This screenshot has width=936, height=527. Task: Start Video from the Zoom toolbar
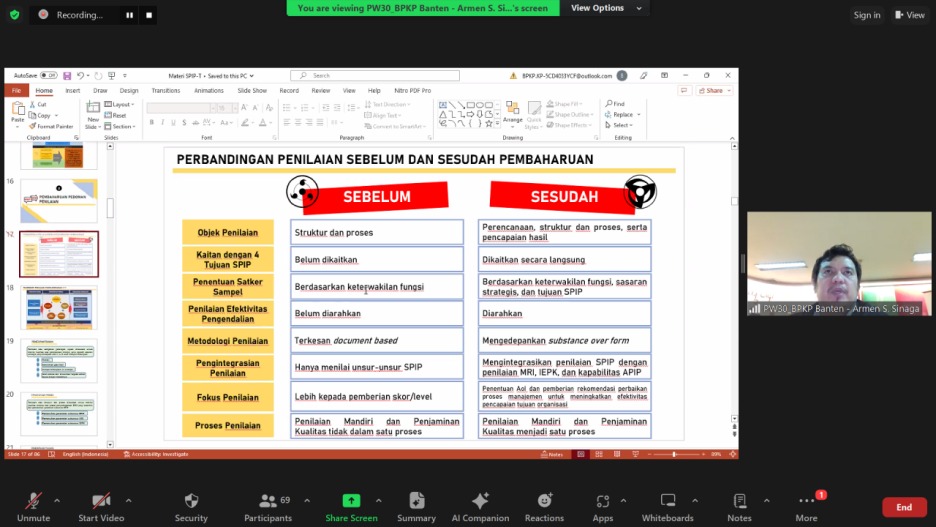[x=101, y=505]
